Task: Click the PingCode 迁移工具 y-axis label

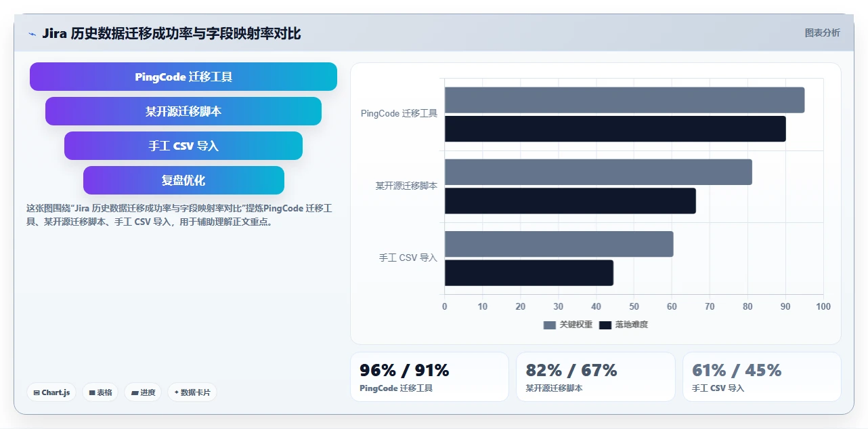Action: pos(399,114)
